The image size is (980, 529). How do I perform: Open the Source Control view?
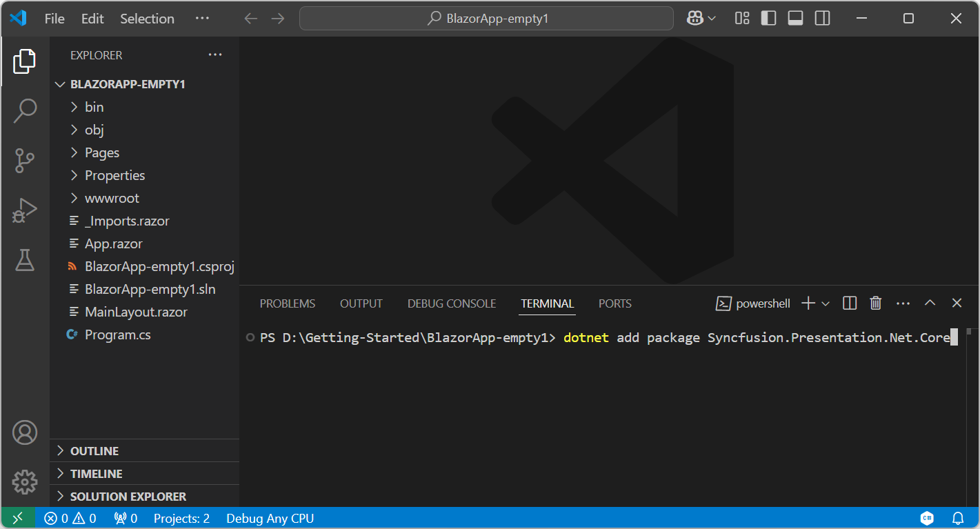(25, 160)
